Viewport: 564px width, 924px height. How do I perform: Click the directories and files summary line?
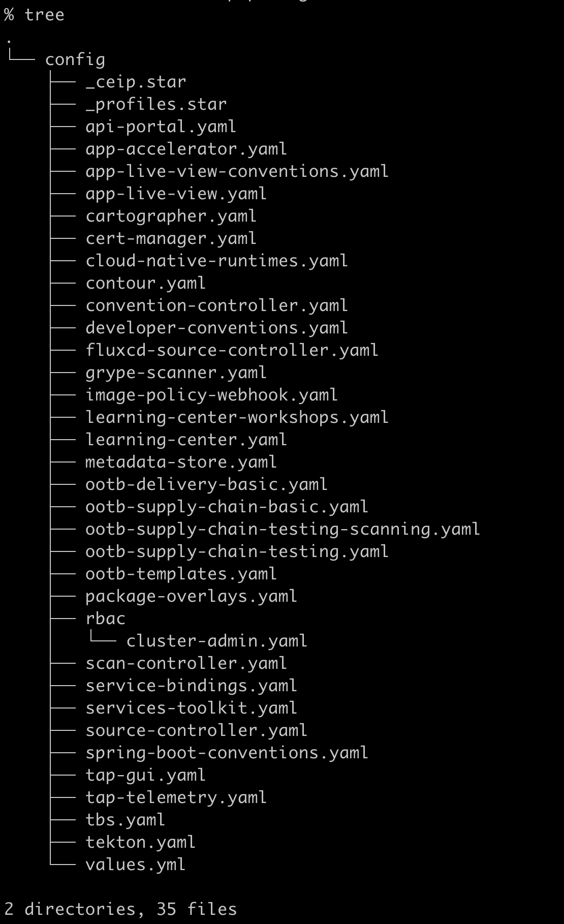point(120,909)
